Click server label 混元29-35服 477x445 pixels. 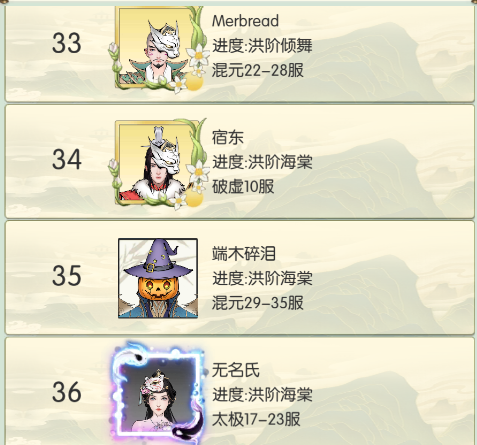coord(258,303)
